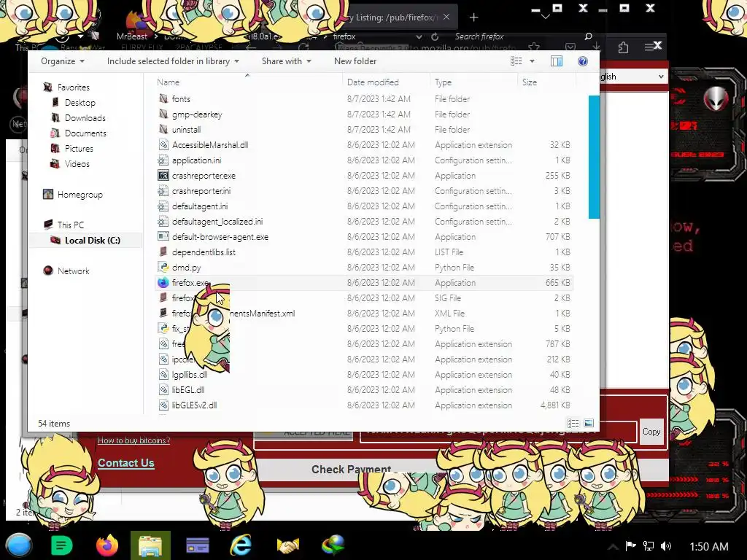Open Explorer help icon

(x=582, y=61)
